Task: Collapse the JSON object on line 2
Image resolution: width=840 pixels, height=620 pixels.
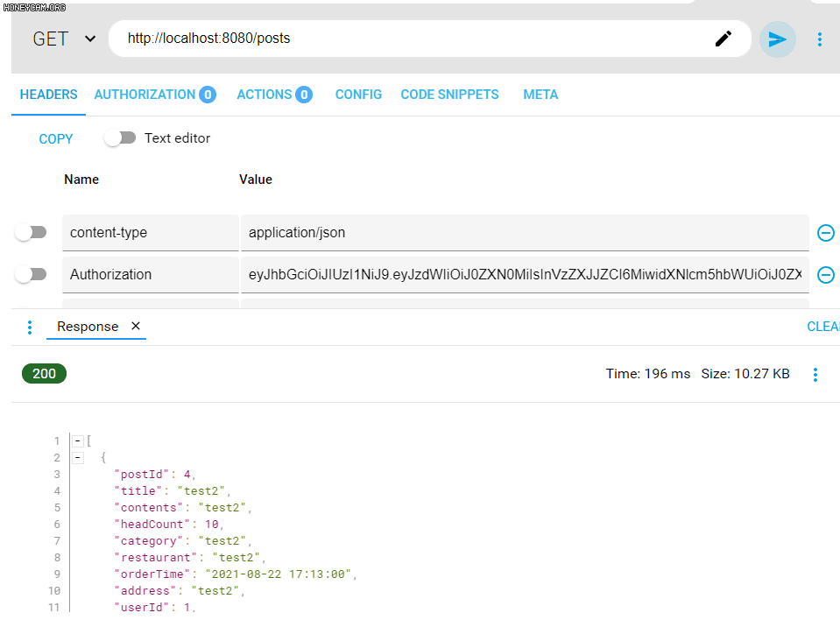Action: coord(78,457)
